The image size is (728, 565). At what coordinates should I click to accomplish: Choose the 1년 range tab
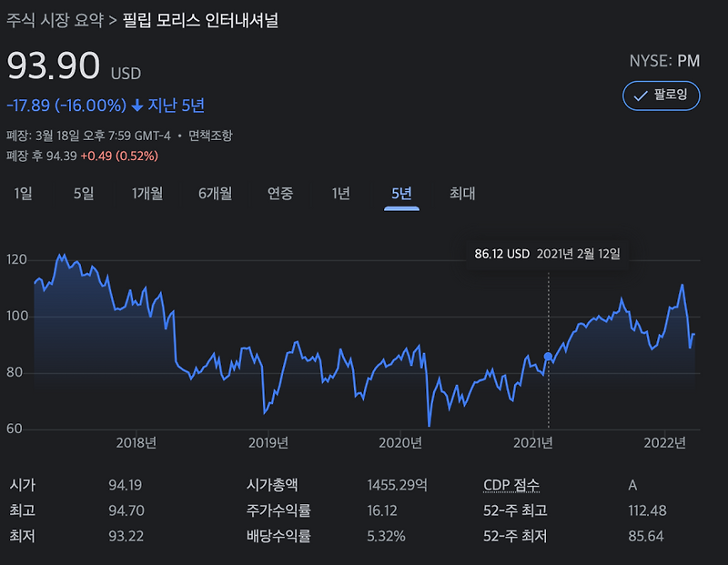pyautogui.click(x=340, y=193)
